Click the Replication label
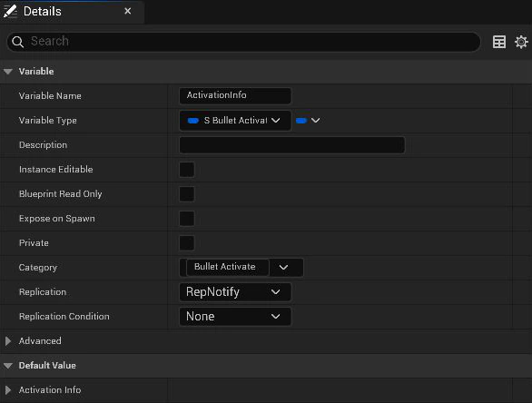 [x=43, y=292]
